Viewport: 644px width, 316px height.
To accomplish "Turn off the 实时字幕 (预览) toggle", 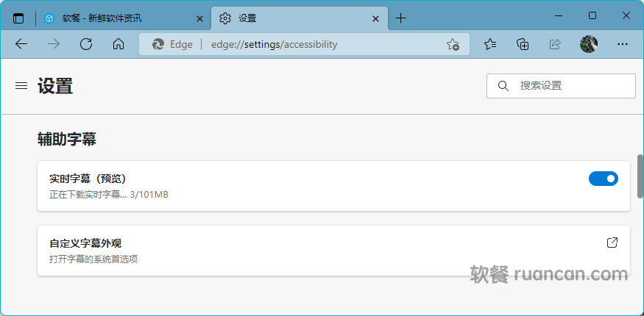I will 603,179.
